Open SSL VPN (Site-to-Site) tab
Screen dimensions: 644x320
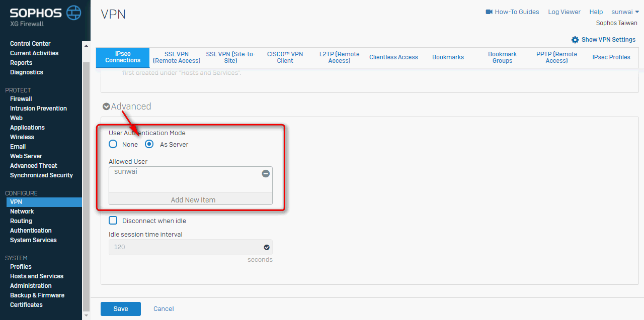(230, 57)
